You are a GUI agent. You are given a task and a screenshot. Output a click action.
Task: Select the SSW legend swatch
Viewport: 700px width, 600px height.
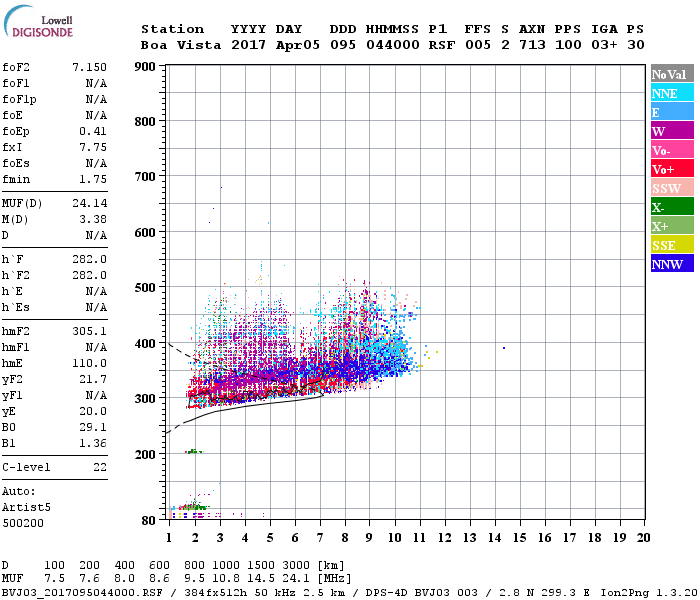[672, 188]
